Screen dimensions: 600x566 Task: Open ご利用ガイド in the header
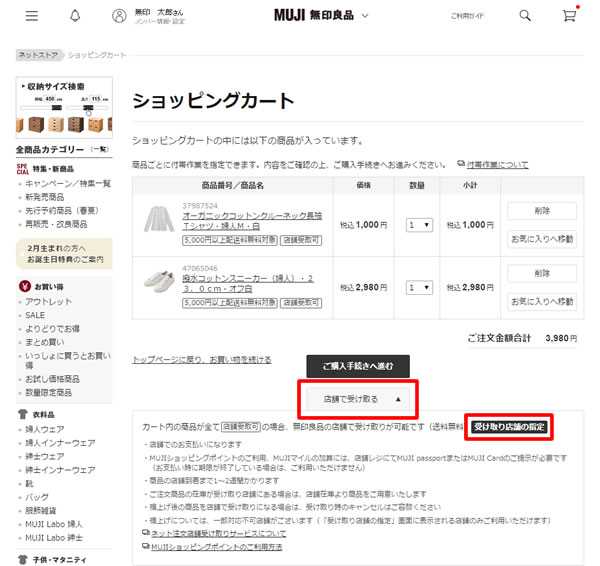[467, 17]
